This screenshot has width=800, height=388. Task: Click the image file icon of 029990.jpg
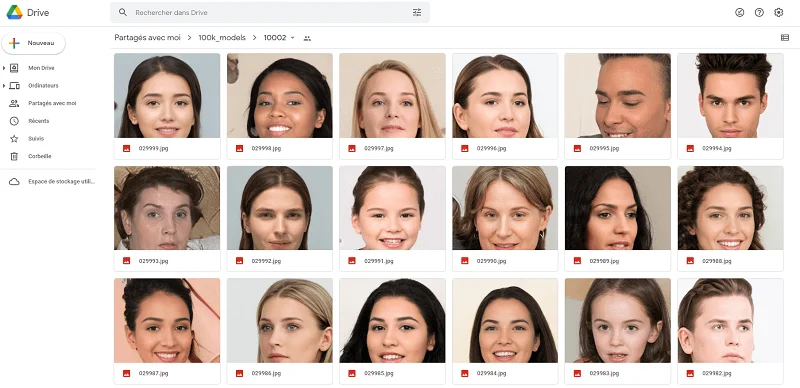464,260
